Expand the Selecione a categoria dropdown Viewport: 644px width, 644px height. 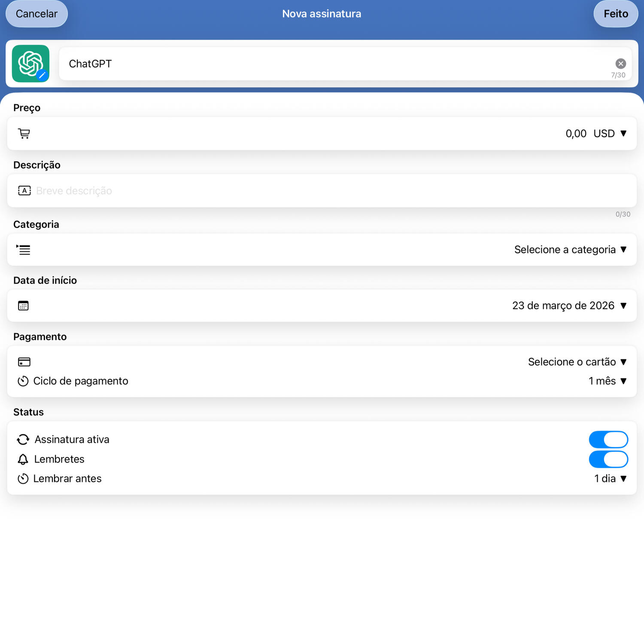pyautogui.click(x=570, y=250)
